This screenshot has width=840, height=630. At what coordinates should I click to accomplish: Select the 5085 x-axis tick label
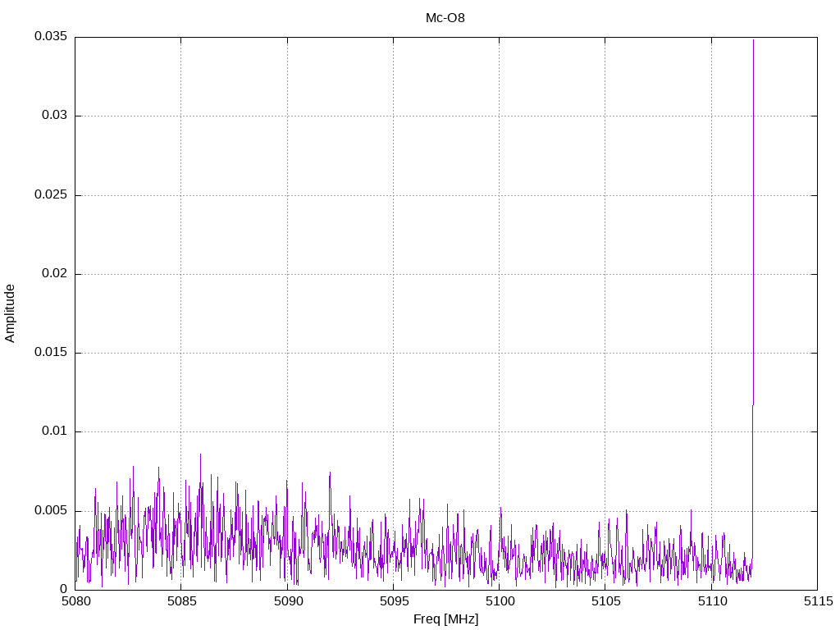[x=181, y=601]
